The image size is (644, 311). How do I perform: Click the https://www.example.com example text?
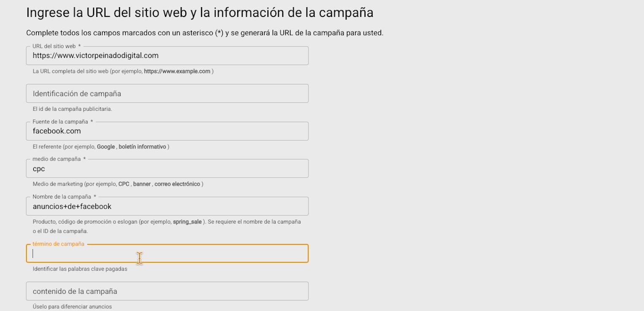(177, 71)
